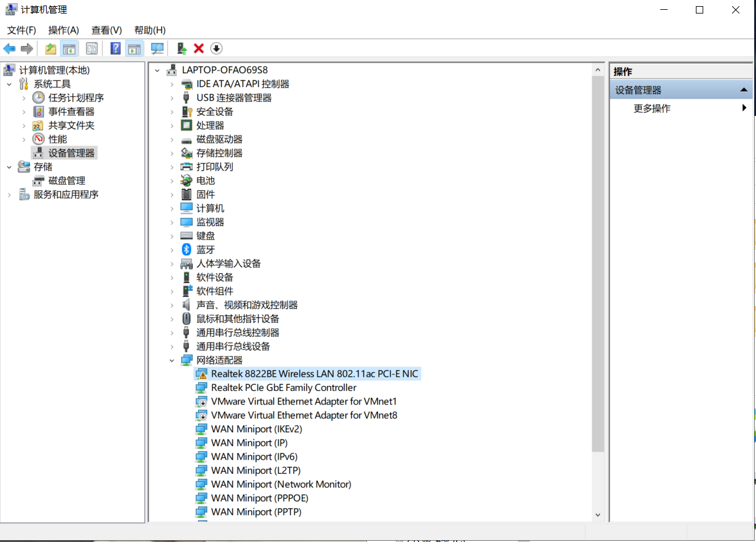Click the 电池 battery icon
Viewport: 756px width, 542px height.
(187, 180)
